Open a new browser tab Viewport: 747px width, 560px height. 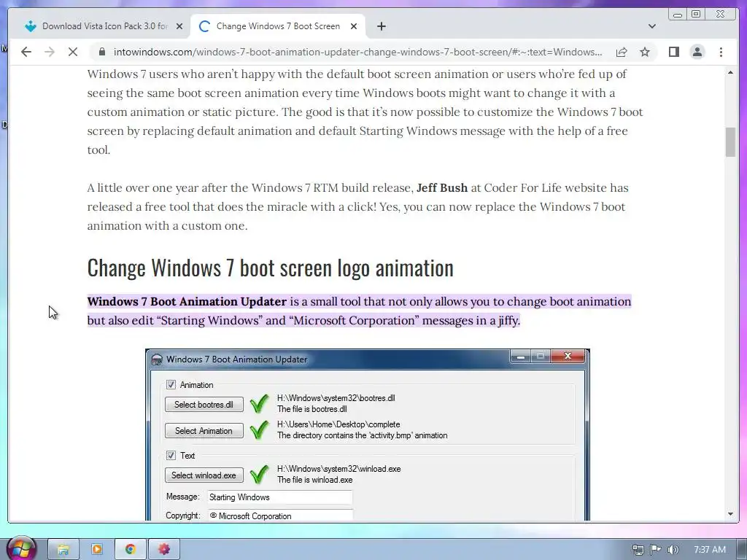(x=381, y=26)
